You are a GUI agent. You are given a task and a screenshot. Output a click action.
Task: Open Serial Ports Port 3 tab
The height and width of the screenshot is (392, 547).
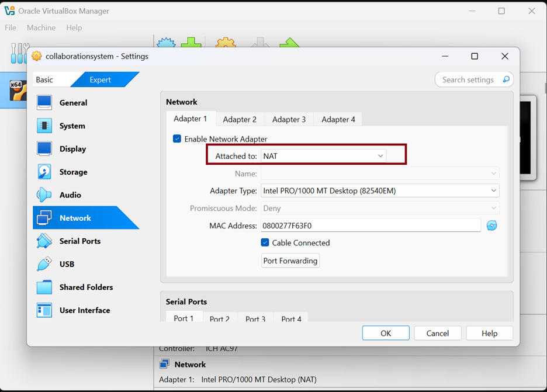pos(255,317)
